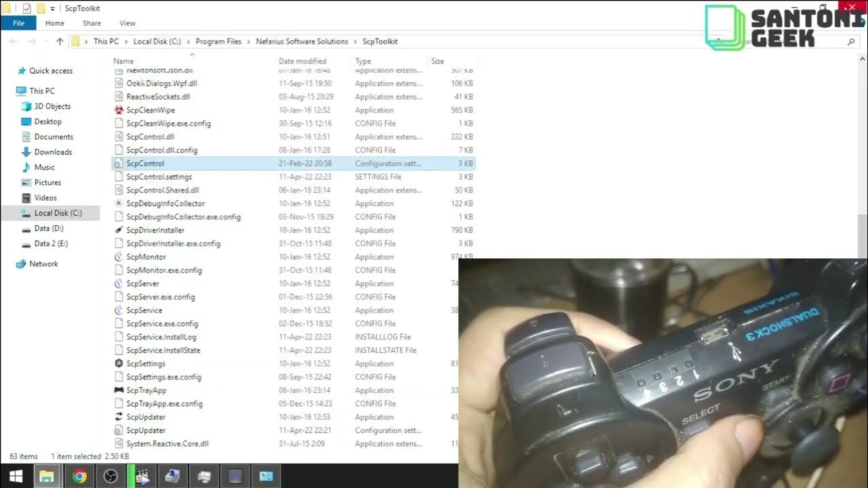The height and width of the screenshot is (488, 868).
Task: Click the ScpMonitor application icon
Action: point(119,257)
